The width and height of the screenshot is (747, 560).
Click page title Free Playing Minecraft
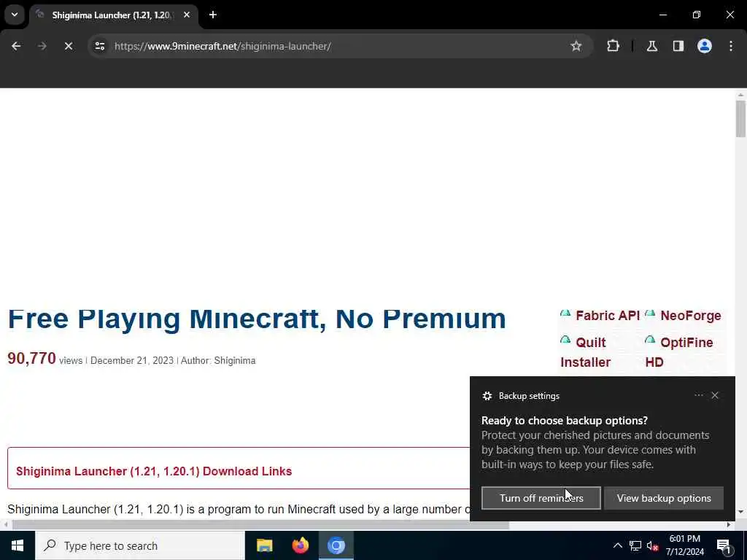tap(257, 319)
